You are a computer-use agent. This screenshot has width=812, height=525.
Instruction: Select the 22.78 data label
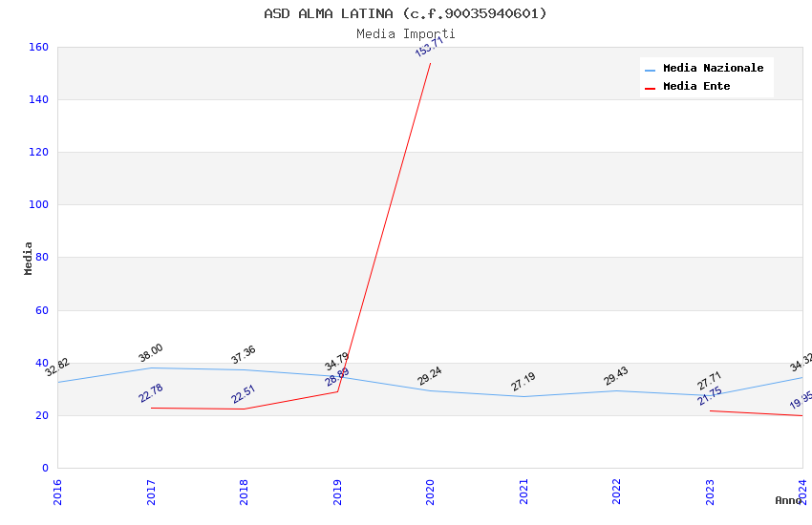pyautogui.click(x=151, y=393)
